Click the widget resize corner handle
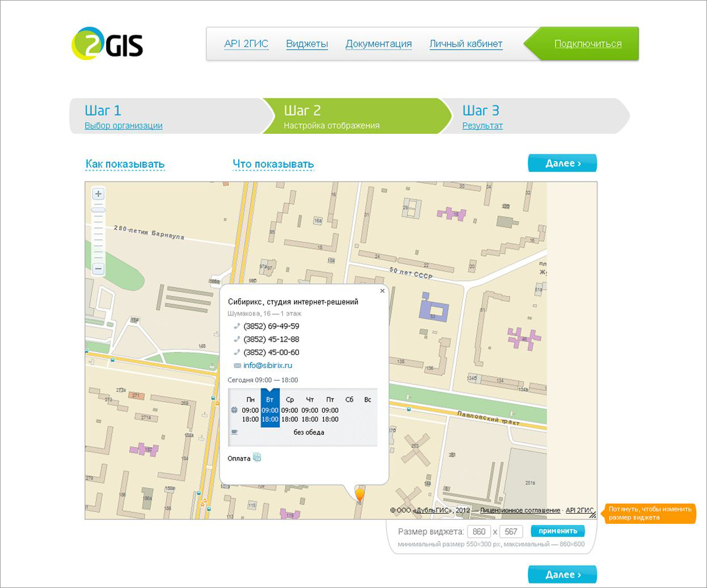Viewport: 707px width, 588px height. 592,515
